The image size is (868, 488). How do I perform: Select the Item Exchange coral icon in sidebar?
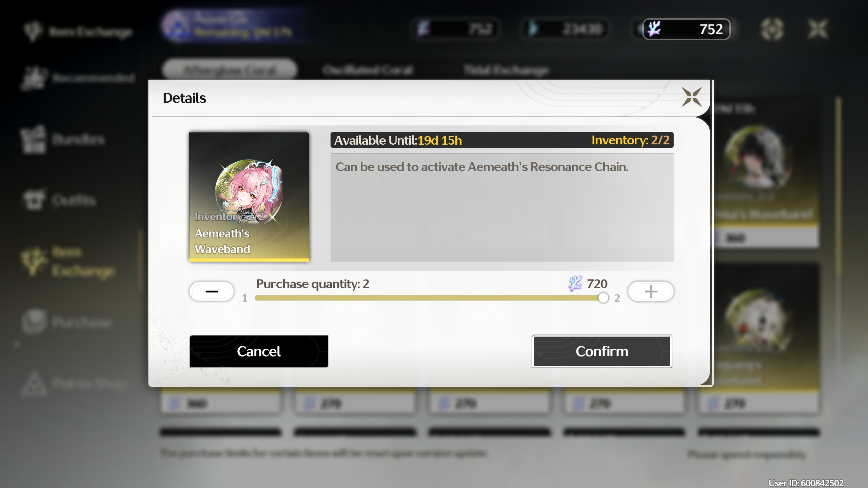click(33, 261)
